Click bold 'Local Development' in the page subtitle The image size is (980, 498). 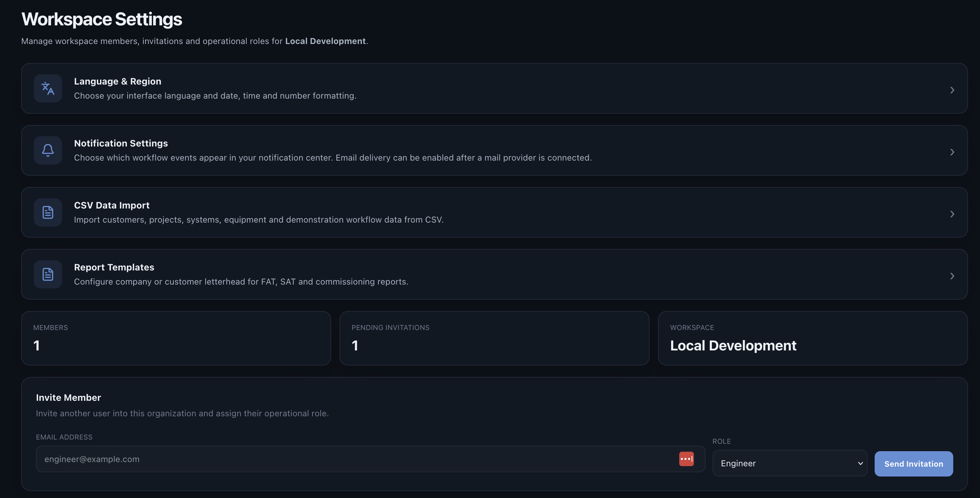(325, 41)
